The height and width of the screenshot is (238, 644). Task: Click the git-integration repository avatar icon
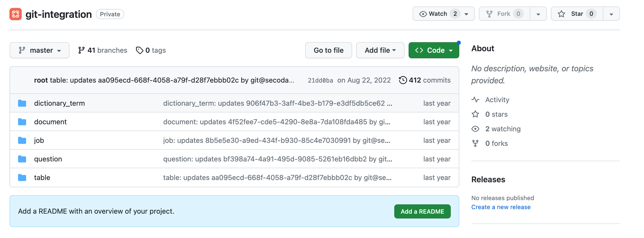pos(15,14)
